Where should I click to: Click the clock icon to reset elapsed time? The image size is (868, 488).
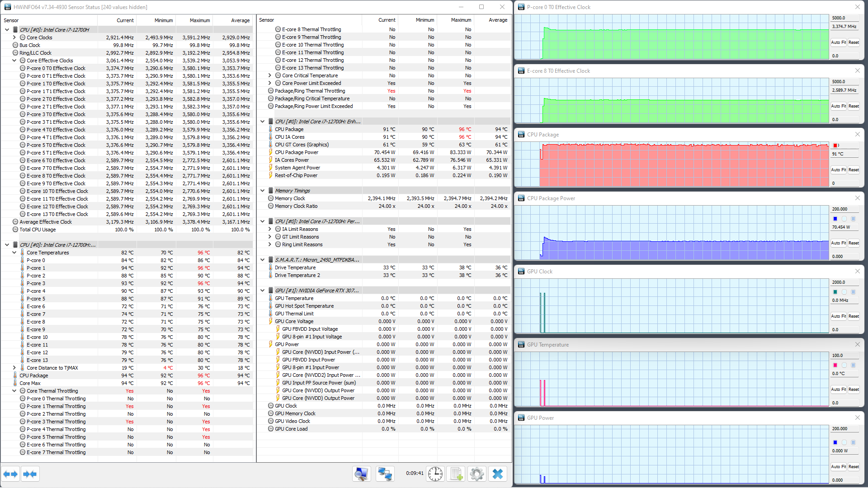coord(435,474)
